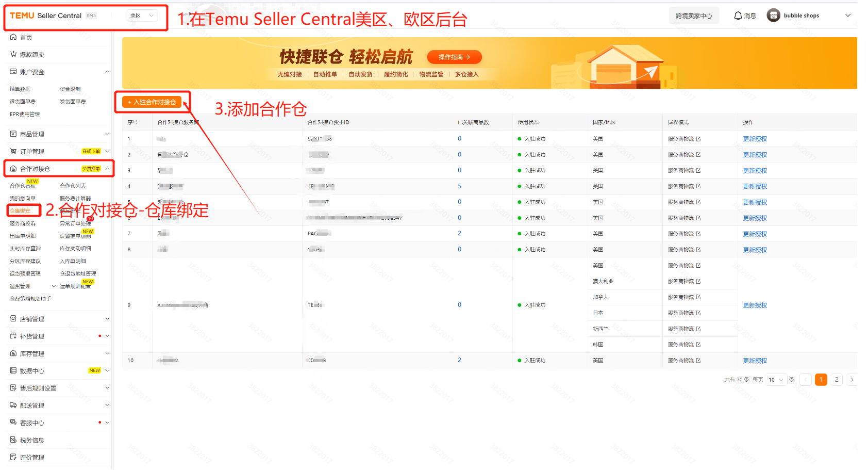Open 结算数据 submenu item
This screenshot has height=470, width=868.
pos(20,89)
